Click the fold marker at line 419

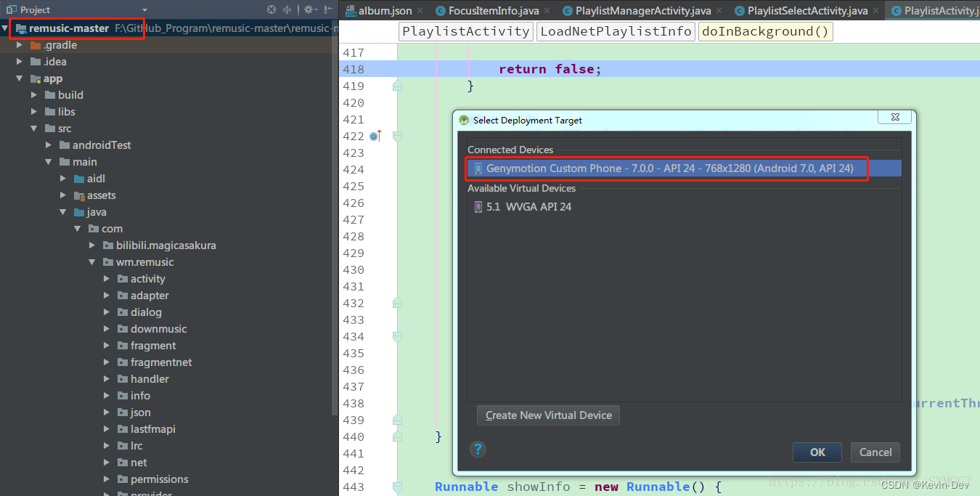click(397, 86)
